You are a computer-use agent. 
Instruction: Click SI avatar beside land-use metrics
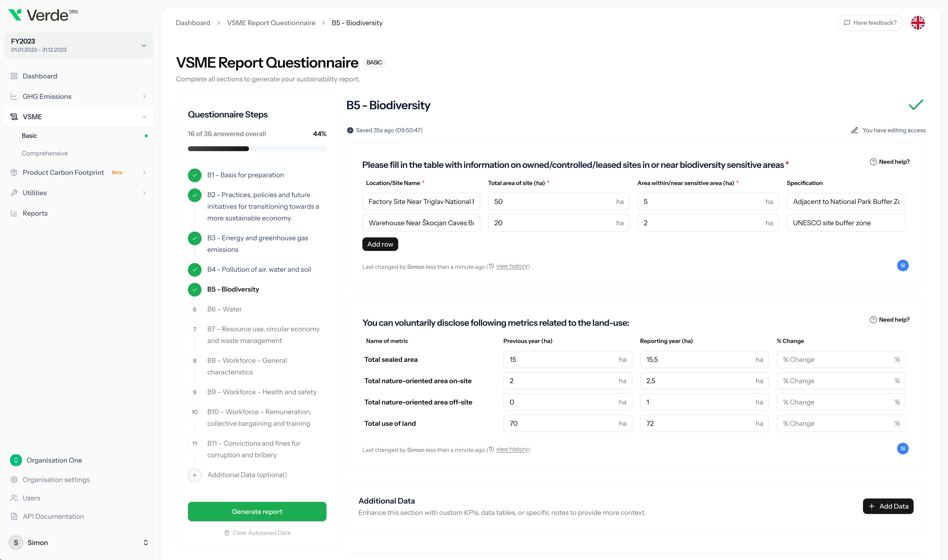[902, 449]
